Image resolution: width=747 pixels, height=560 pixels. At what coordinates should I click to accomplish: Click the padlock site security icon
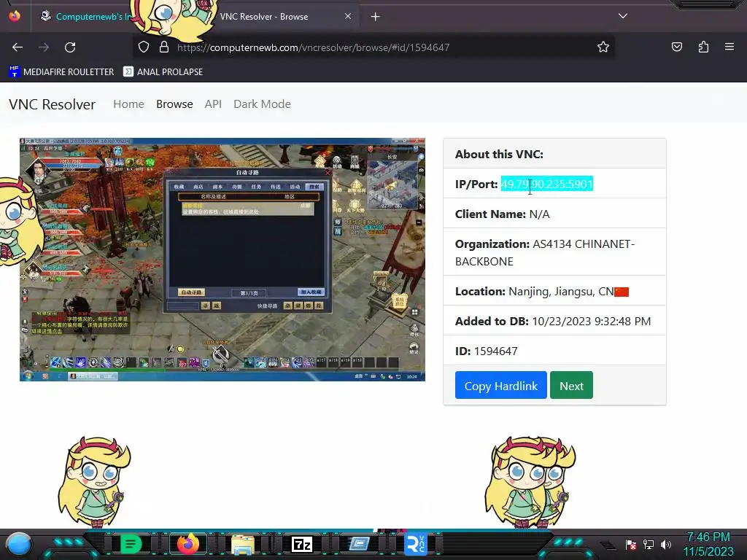tap(164, 47)
